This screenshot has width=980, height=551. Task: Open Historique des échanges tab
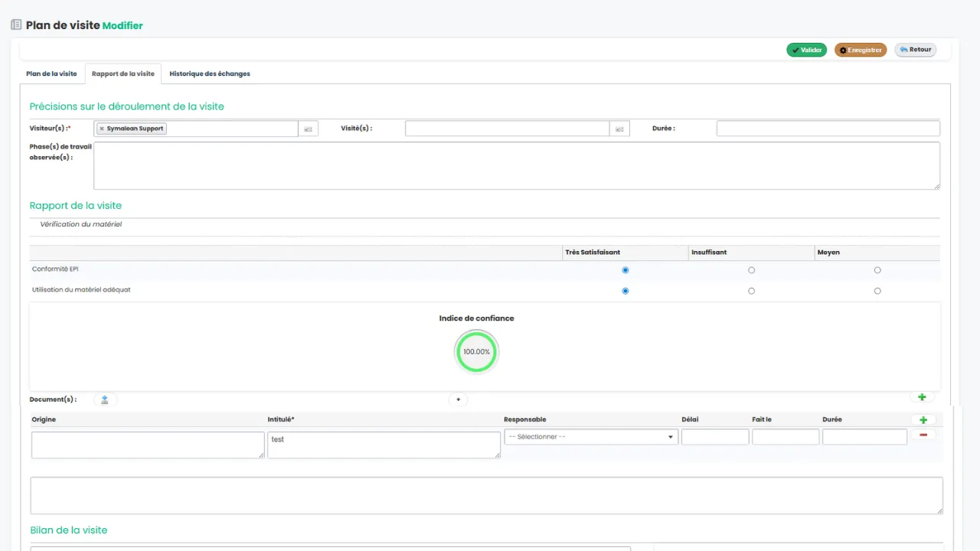tap(210, 73)
